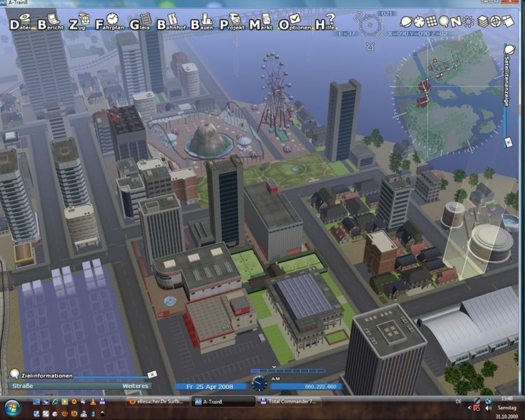Click the sun brightness icon
525x420 pixels.
tap(468, 22)
